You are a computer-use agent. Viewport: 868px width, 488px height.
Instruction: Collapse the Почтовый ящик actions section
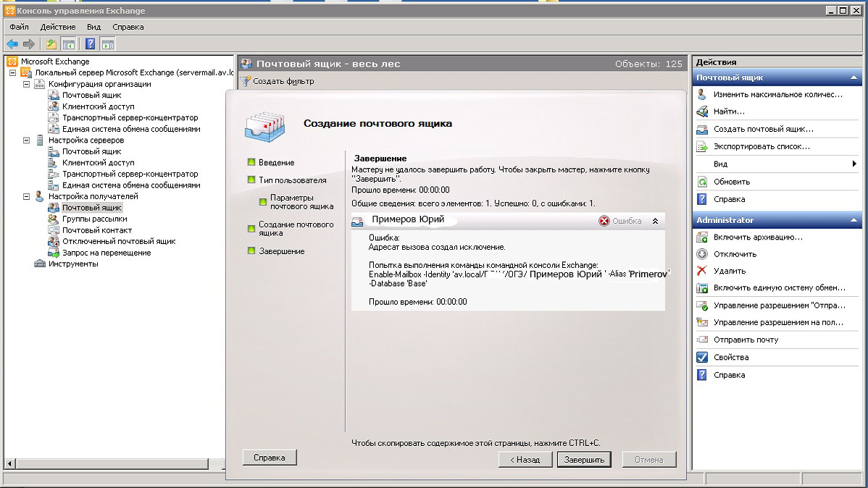tap(854, 77)
